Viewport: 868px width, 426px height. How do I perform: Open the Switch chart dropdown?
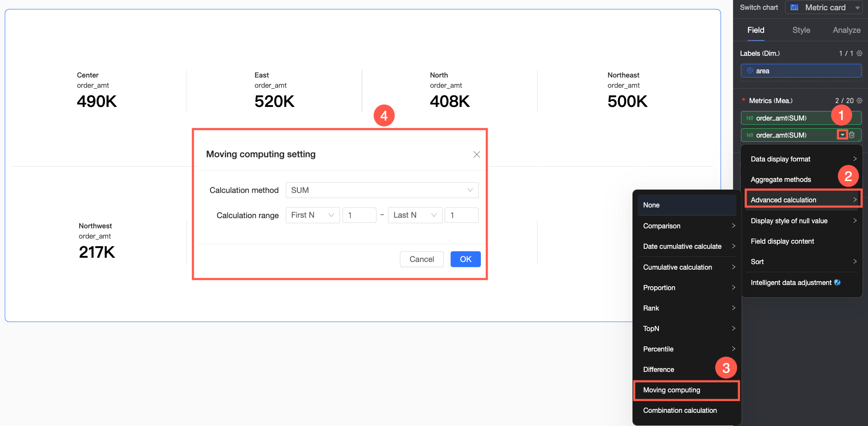coord(824,7)
